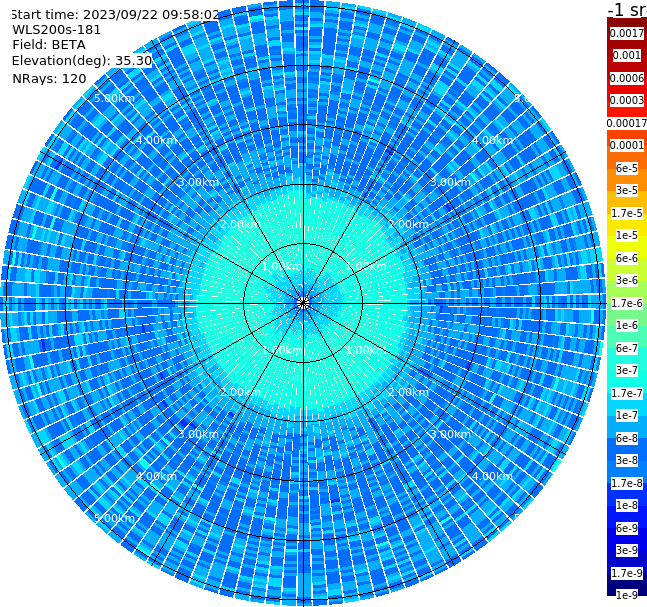Click the 1e-6 colorbar tick

627,325
